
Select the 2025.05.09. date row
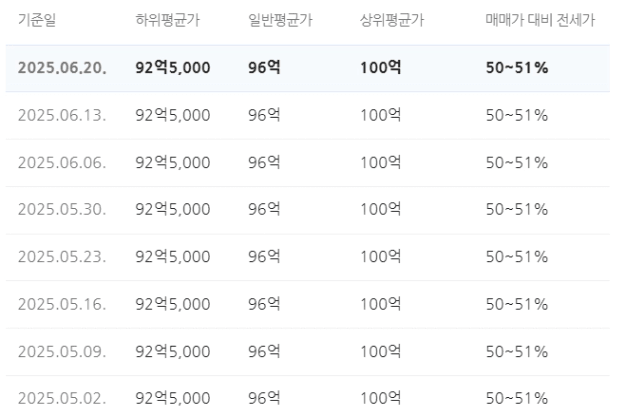(x=307, y=352)
